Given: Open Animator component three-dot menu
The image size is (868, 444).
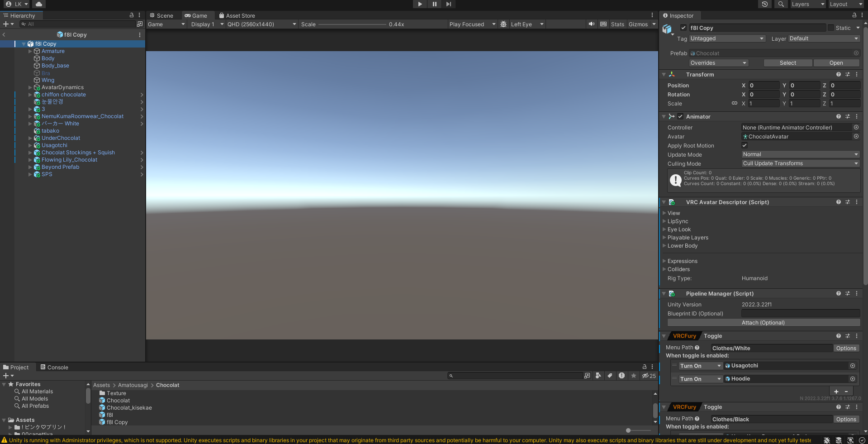Looking at the screenshot, I should pos(857,116).
